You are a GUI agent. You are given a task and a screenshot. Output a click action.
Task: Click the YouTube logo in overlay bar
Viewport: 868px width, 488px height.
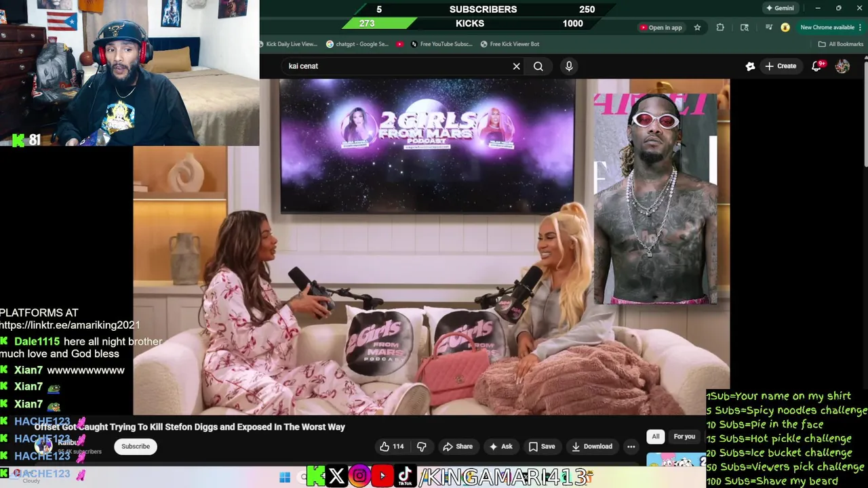point(382,476)
